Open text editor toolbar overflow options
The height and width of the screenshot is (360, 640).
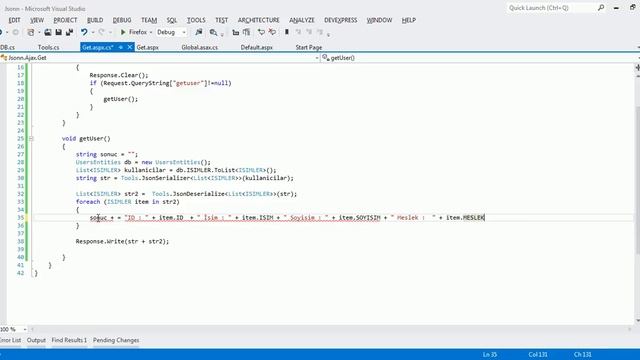(329, 34)
